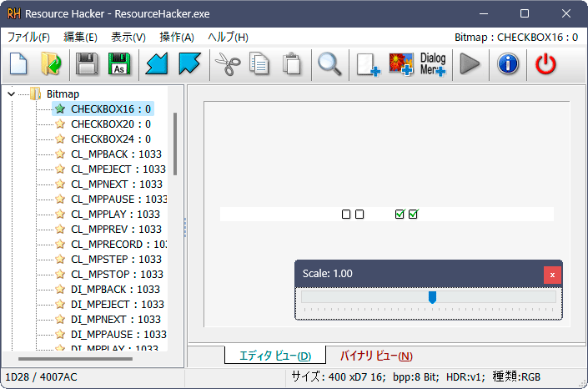This screenshot has width=588, height=389.
Task: Add blank resource with page-plus icon
Action: [368, 64]
